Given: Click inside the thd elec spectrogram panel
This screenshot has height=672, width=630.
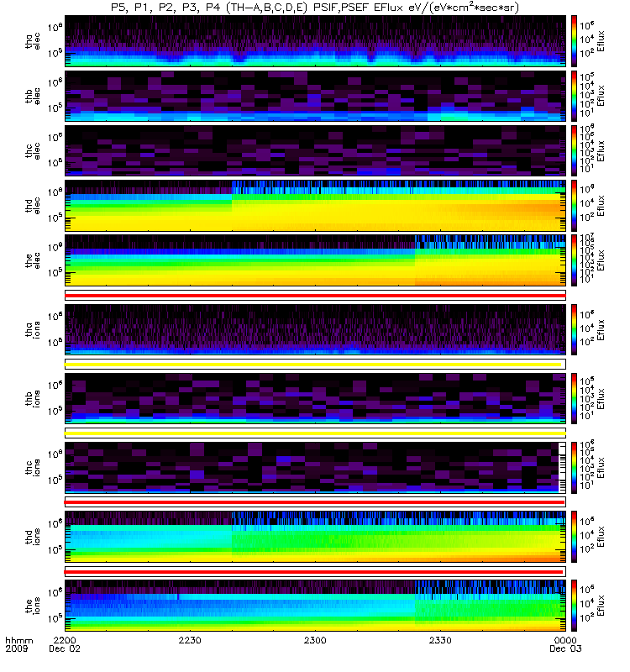Looking at the screenshot, I should tap(315, 206).
